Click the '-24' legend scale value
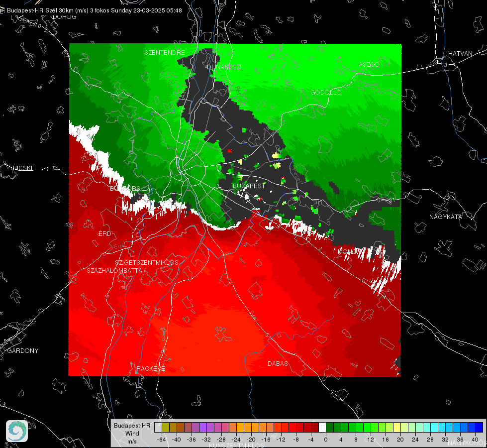The width and height of the screenshot is (487, 448). point(236,440)
